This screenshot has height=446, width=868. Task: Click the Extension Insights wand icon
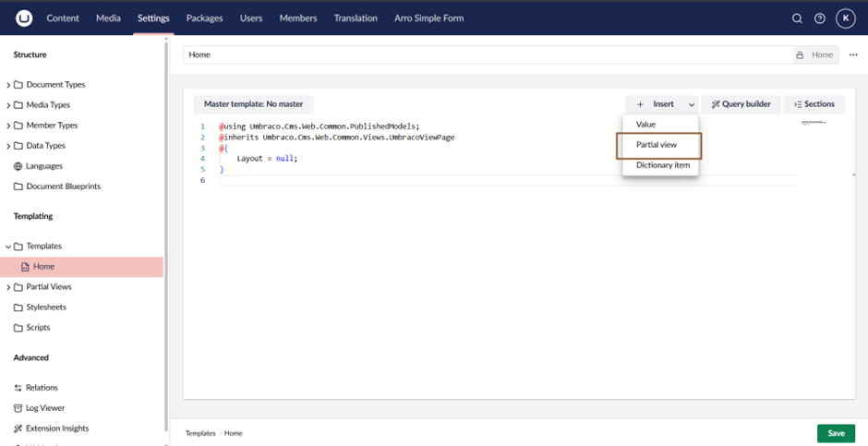point(18,428)
